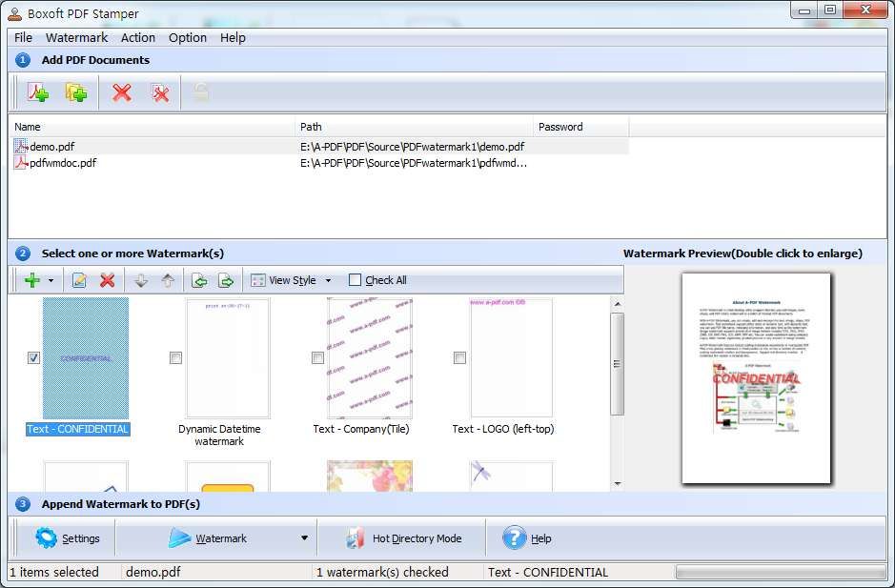Click the watermark list vertical scrollbar
The height and width of the screenshot is (588, 895).
tap(617, 362)
